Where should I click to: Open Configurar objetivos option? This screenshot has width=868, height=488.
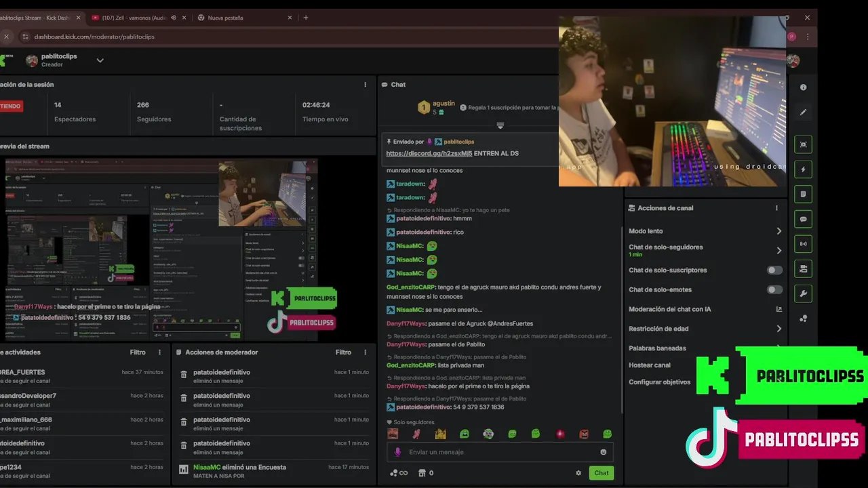point(659,382)
